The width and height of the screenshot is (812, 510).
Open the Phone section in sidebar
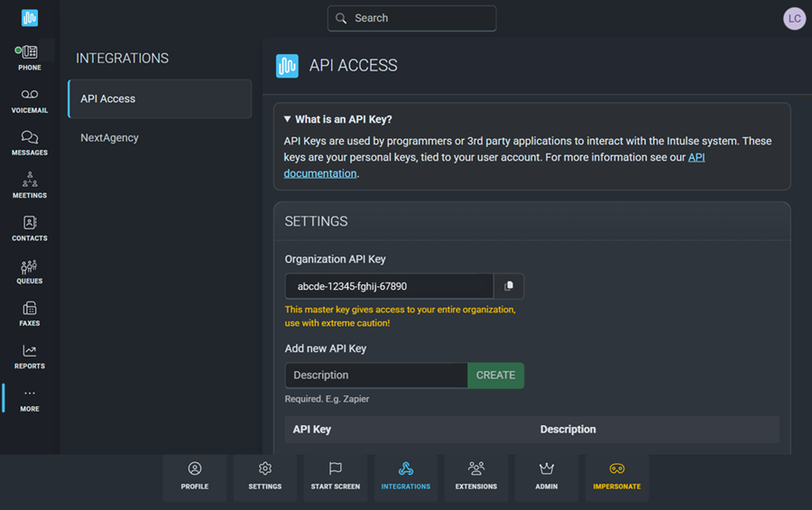coord(29,57)
